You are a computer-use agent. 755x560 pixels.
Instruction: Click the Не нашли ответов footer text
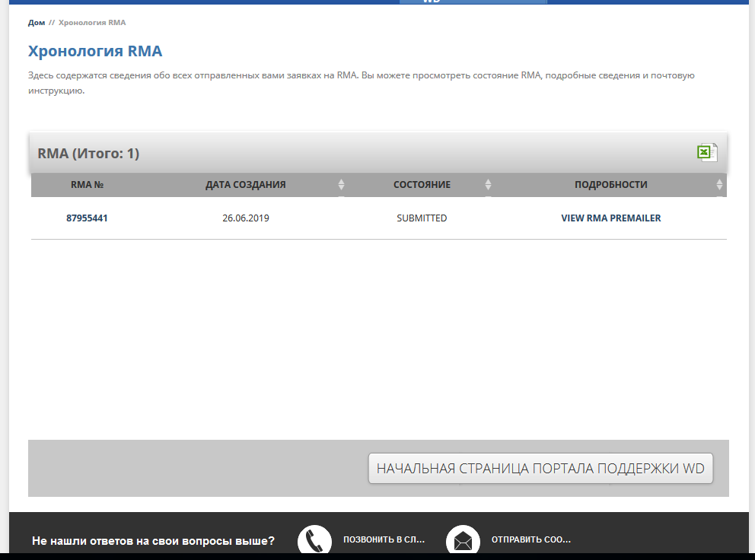[153, 541]
